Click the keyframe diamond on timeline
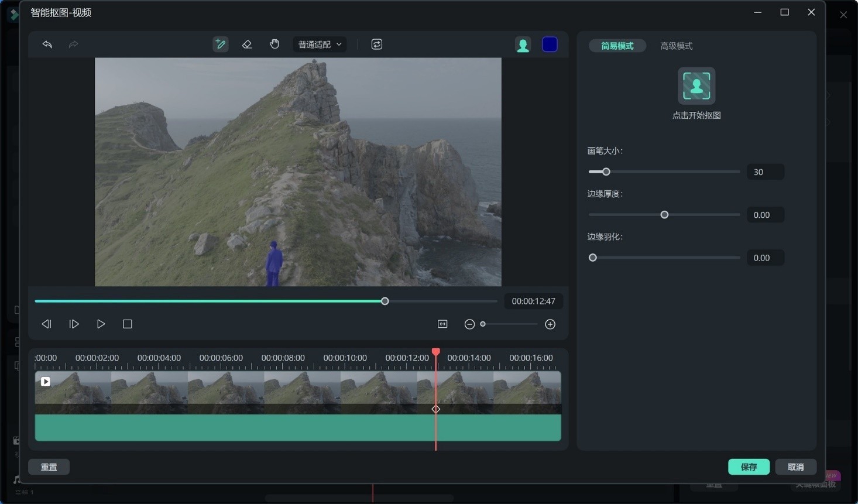This screenshot has height=504, width=858. click(x=436, y=409)
